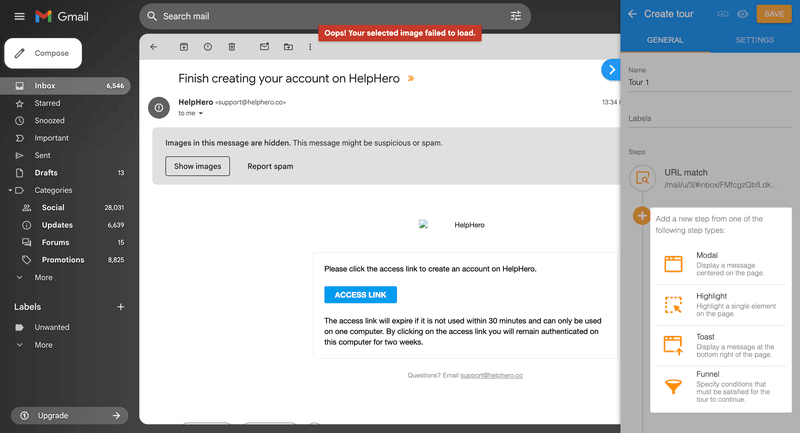Expand the More item below Promotions
This screenshot has height=433, width=800.
[43, 277]
